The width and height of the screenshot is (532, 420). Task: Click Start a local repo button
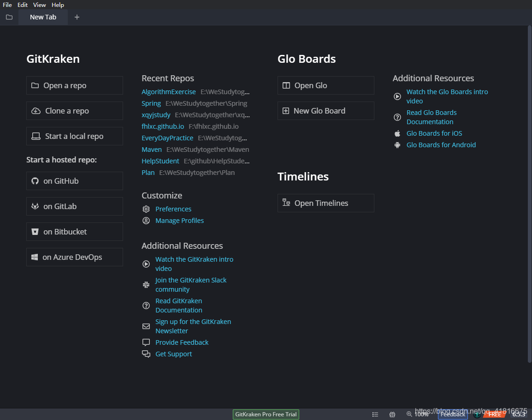coord(75,136)
